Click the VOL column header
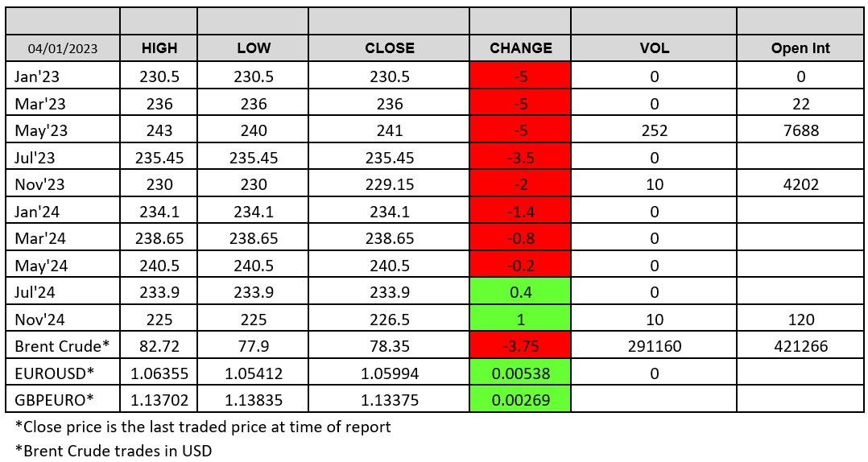 coord(654,48)
